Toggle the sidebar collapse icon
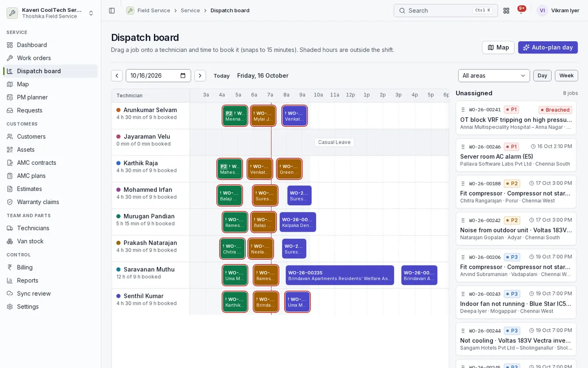 coord(112,10)
